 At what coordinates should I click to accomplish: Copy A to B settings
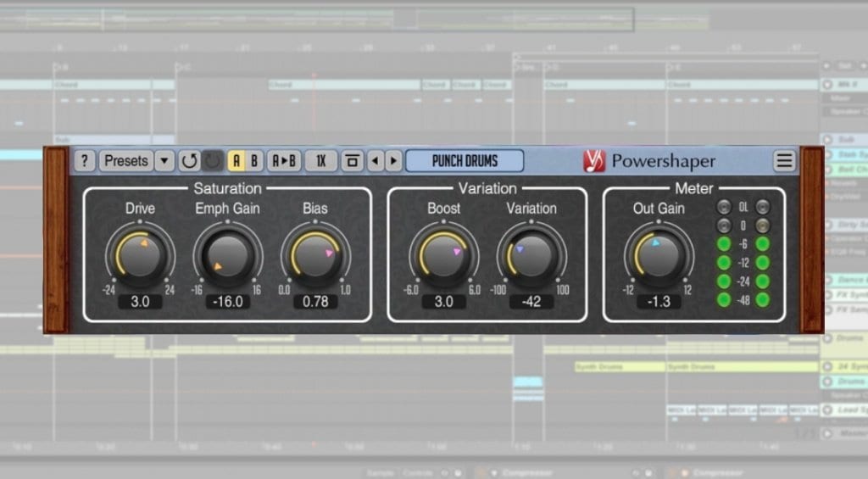click(284, 161)
